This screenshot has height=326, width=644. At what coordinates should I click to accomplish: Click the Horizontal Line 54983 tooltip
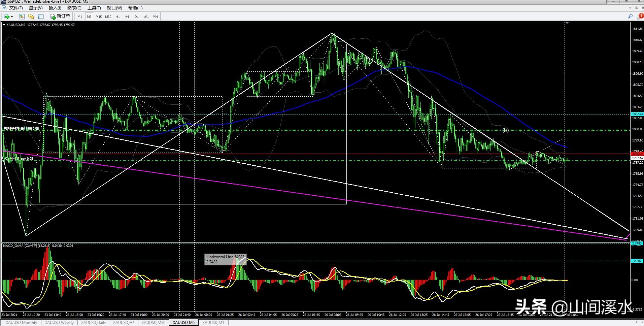click(226, 259)
